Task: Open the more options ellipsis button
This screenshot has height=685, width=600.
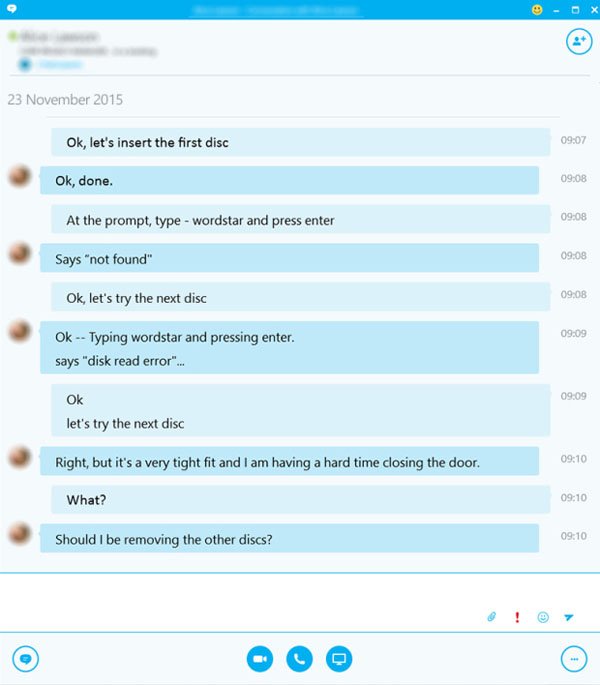Action: (574, 659)
